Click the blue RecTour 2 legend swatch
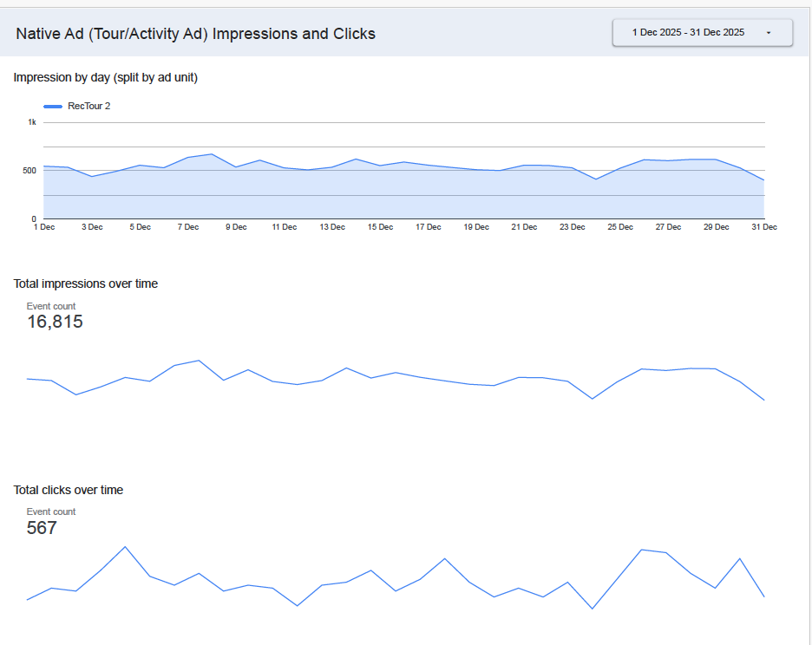The width and height of the screenshot is (812, 645). [53, 106]
